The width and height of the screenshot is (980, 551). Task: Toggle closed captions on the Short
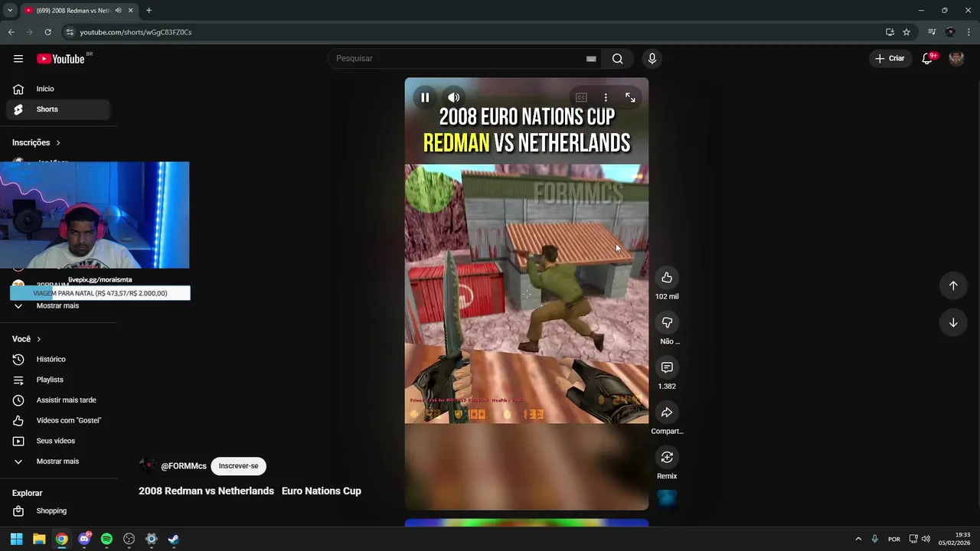coord(581,97)
